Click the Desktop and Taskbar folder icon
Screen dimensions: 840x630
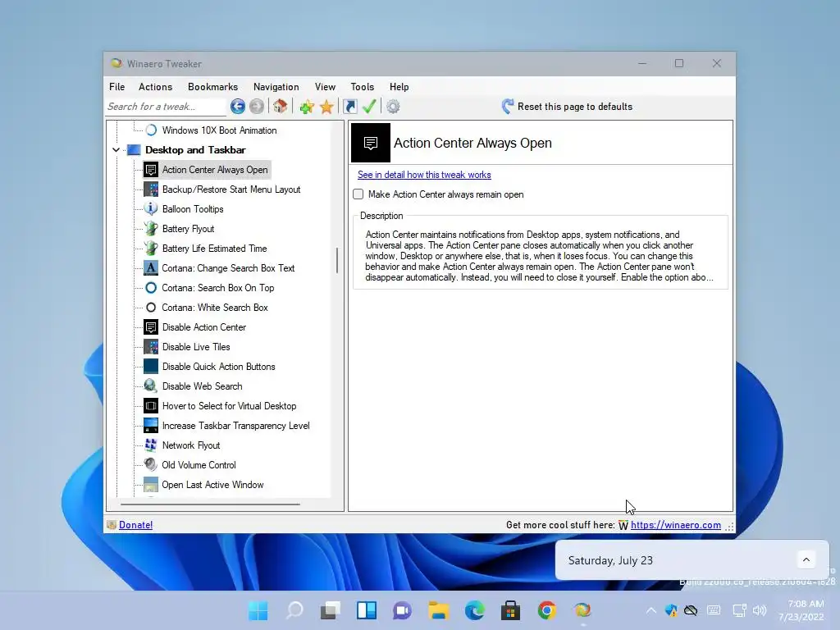[134, 150]
